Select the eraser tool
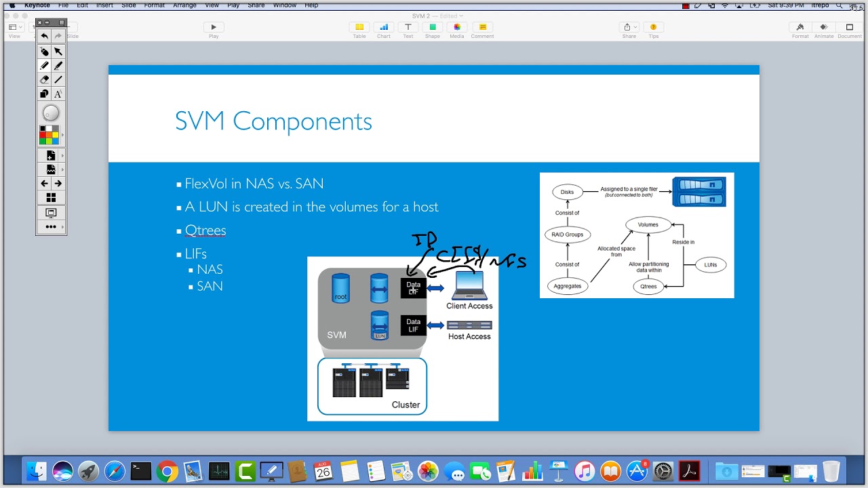 pos(45,79)
